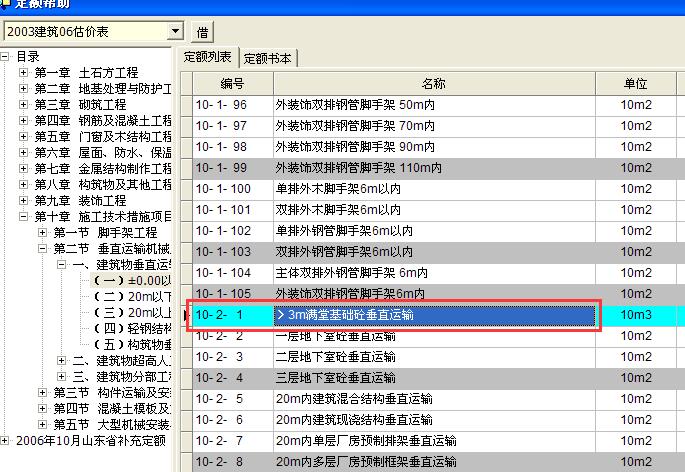685x472 pixels.
Task: Select row 10-1-103
Action: 435,252
